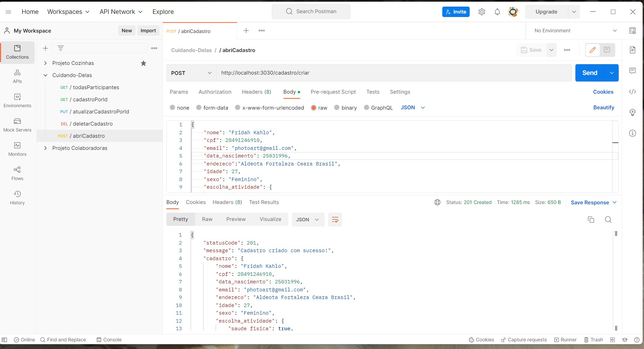Viewport: 644px width, 349px height.
Task: Open the Monitors panel
Action: point(17,149)
